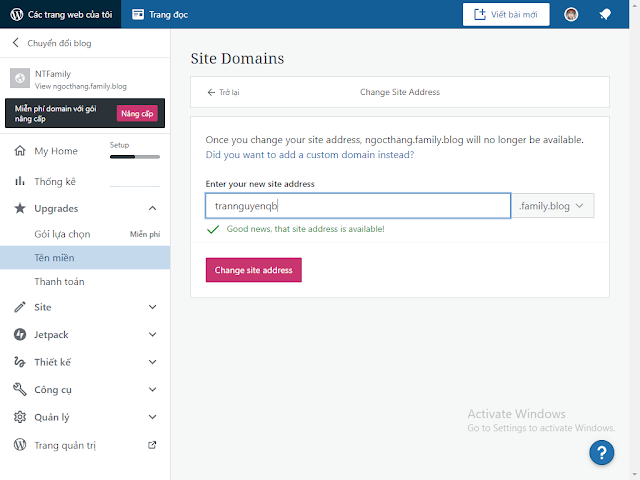Click the My Home house icon
This screenshot has width=640, height=480.
point(20,151)
